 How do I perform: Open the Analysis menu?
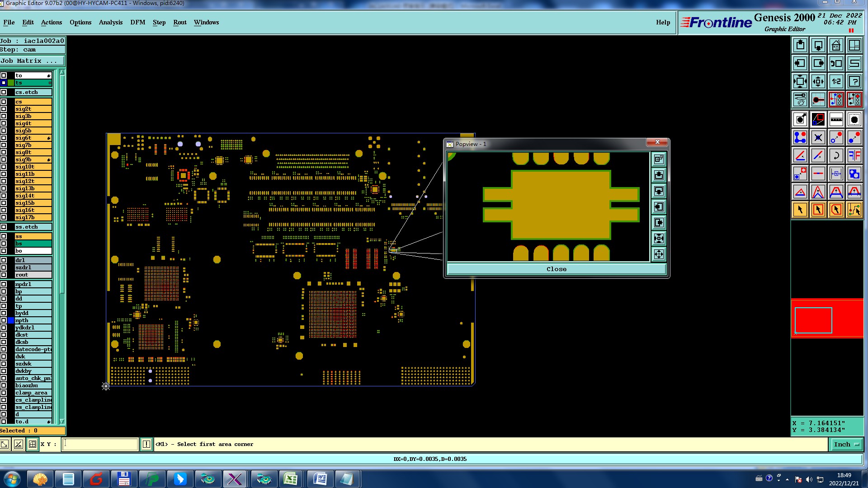click(111, 22)
